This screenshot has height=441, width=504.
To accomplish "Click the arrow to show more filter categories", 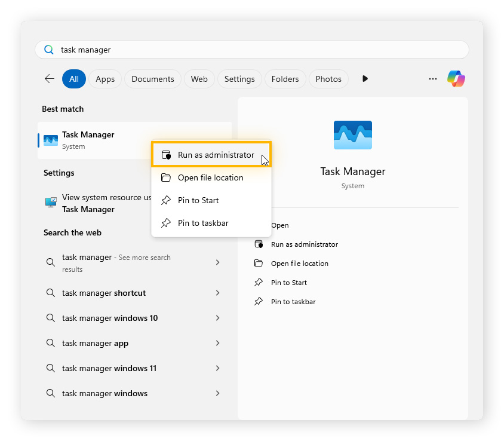I will pyautogui.click(x=365, y=78).
